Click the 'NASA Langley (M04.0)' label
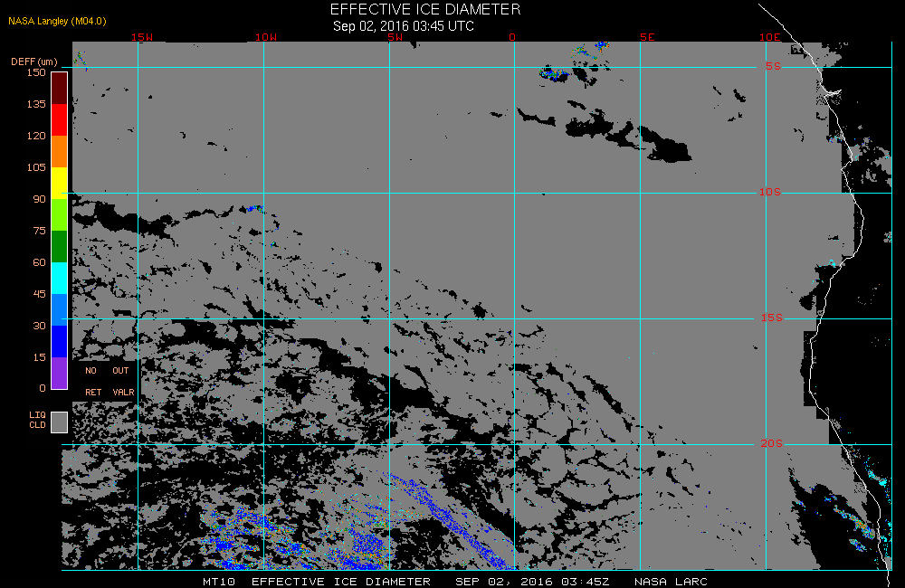The image size is (905, 588). [57, 22]
